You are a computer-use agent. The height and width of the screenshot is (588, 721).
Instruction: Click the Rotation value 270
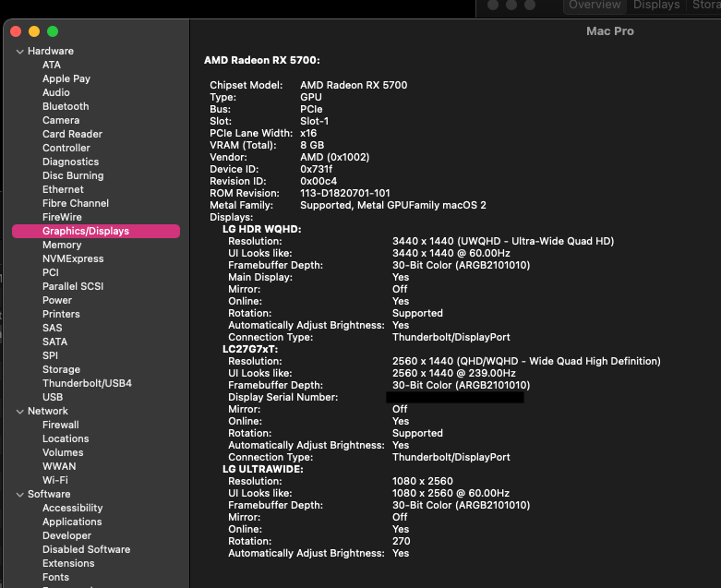401,541
